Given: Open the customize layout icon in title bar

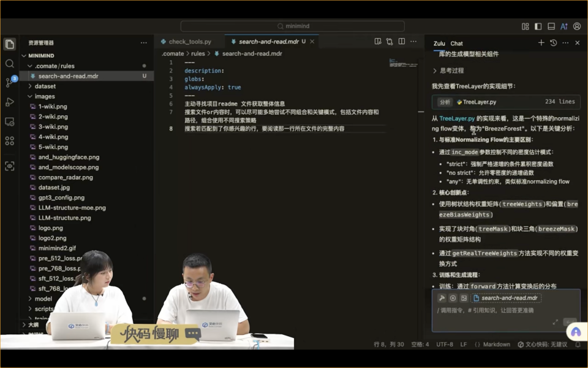Looking at the screenshot, I should pyautogui.click(x=526, y=26).
